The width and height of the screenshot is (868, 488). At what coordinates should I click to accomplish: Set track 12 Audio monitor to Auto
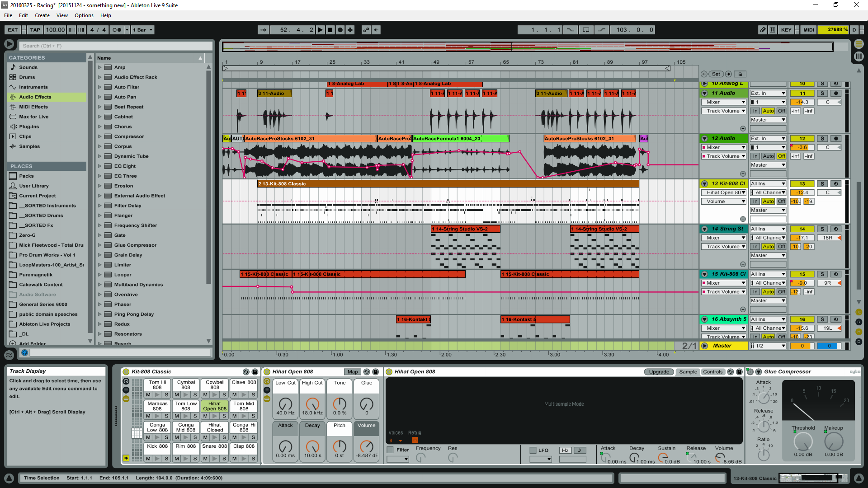pos(768,156)
